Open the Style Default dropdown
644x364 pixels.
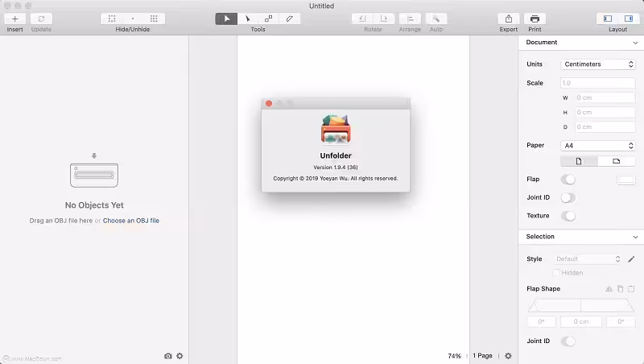pyautogui.click(x=588, y=259)
